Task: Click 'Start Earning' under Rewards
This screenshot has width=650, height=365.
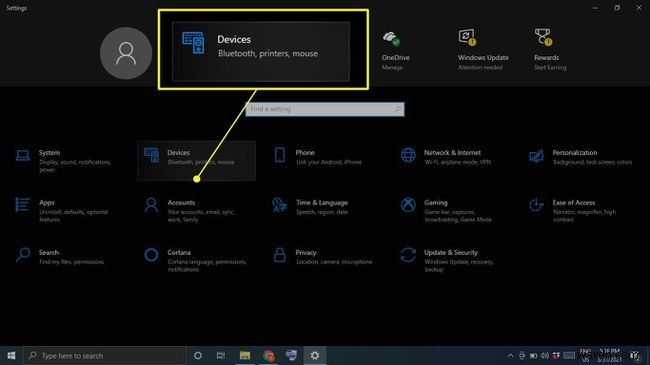Action: coord(550,67)
